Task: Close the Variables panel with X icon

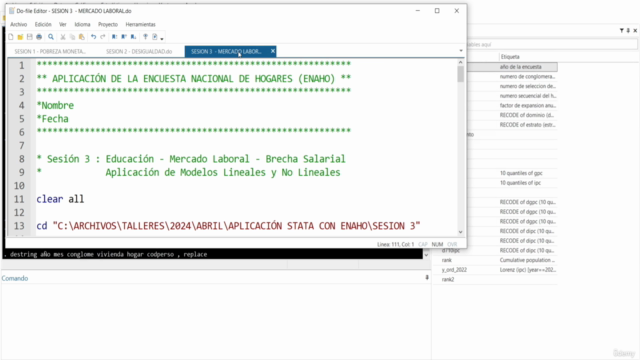Action: (635, 31)
